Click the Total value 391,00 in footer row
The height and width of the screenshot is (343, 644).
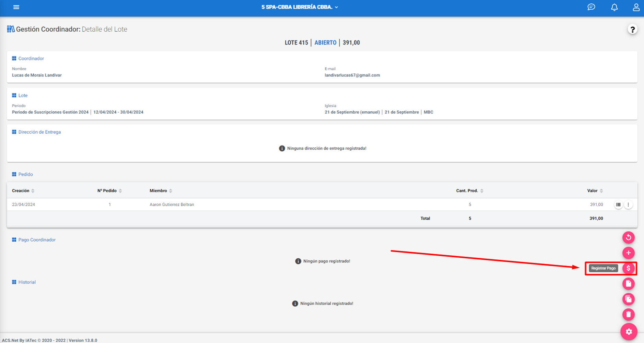click(x=596, y=219)
